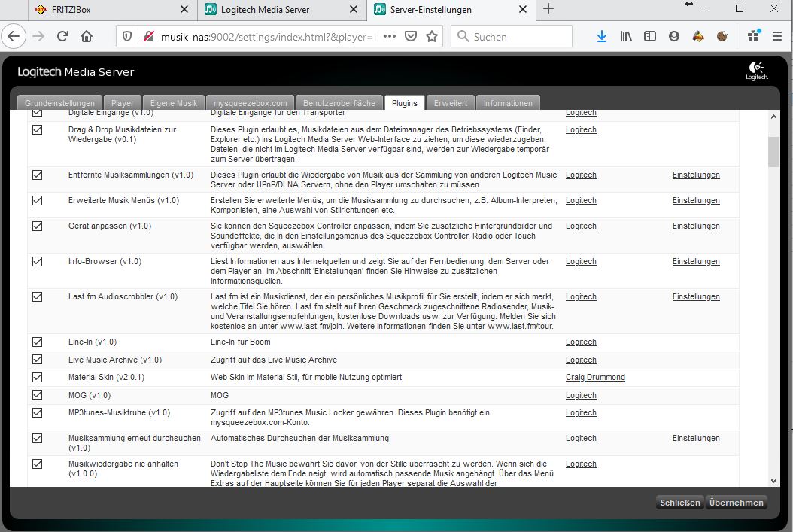Close the Server-Einstellungen tab
Viewport: 793px width, 532px height.
523,9
